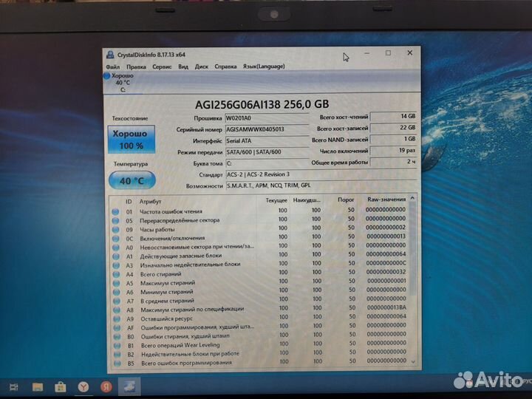
Task: Click status icon of attribute 0C
Action: 116,239
